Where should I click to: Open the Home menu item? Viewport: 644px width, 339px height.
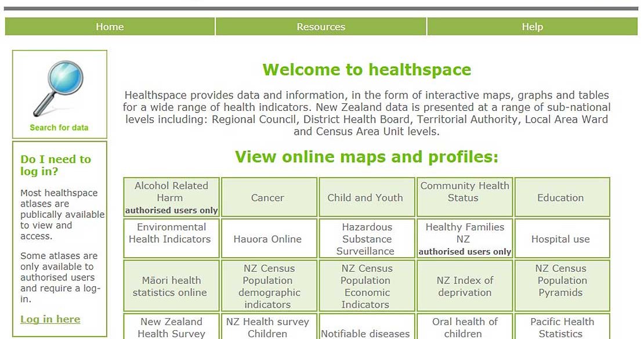(x=110, y=27)
